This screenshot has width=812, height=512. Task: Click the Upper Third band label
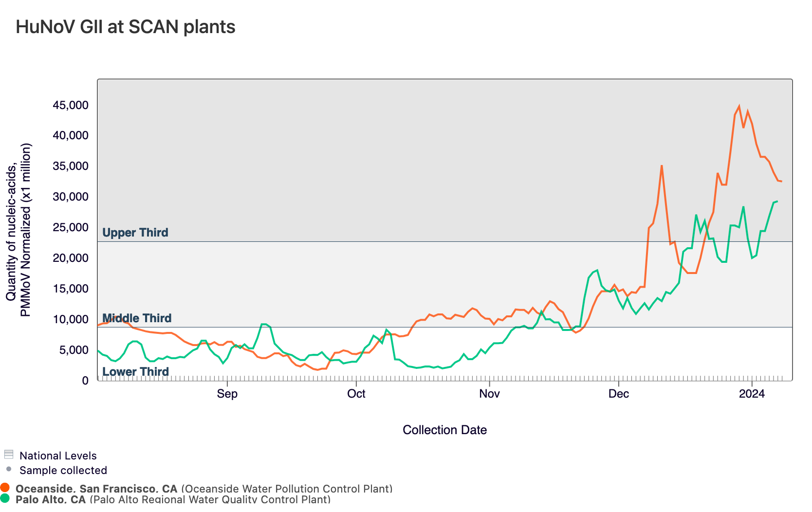coord(135,233)
